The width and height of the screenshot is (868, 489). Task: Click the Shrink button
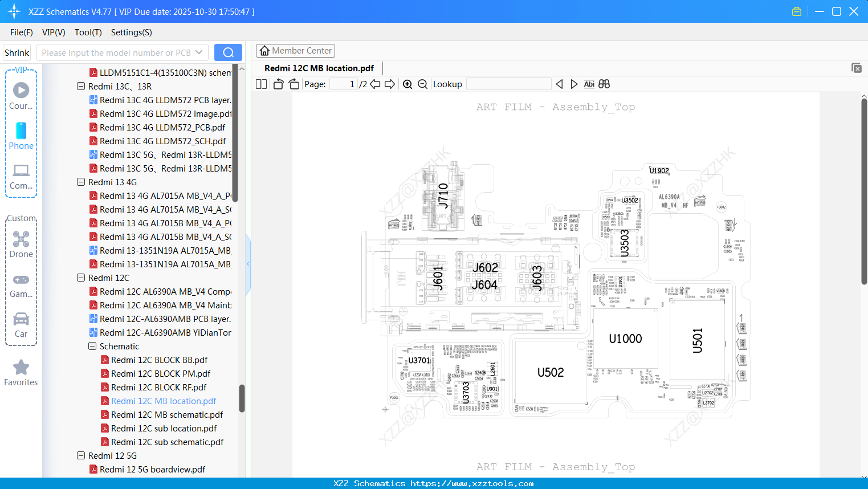coord(17,52)
